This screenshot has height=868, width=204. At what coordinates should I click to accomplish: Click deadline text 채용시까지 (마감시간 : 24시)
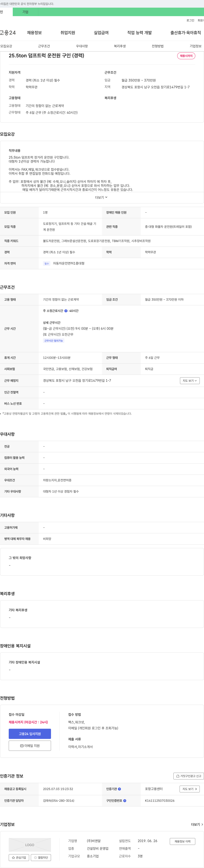[28, 722]
